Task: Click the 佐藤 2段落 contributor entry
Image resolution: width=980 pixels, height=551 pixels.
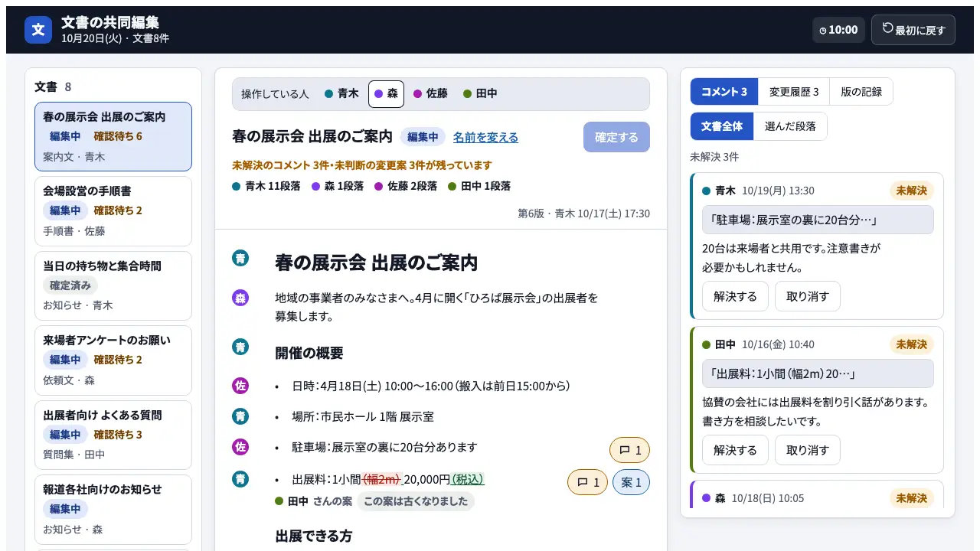Action: tap(406, 186)
